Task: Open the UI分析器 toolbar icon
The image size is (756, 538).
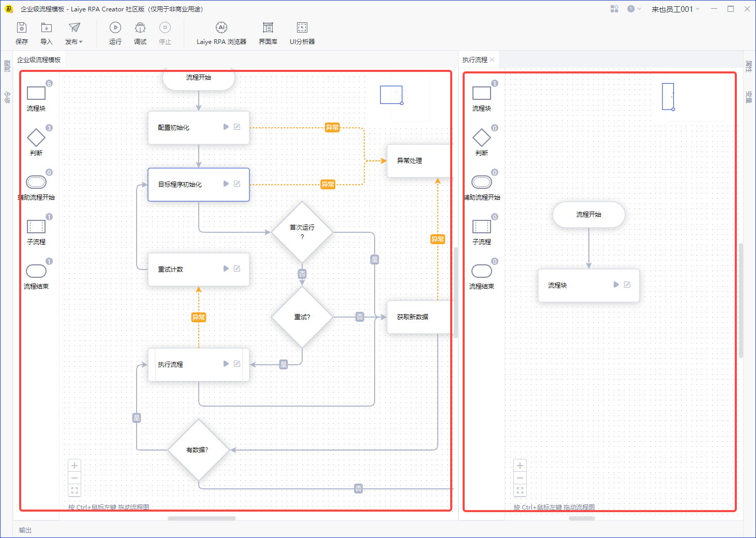Action: [x=302, y=28]
